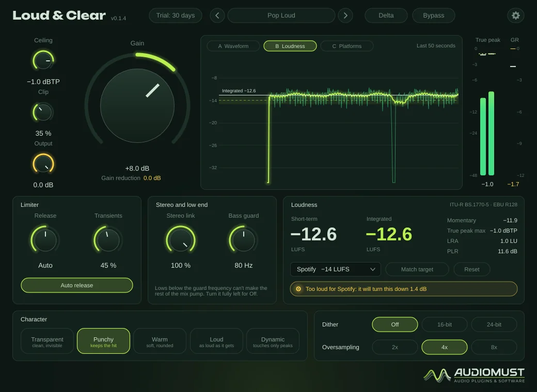Viewport: 537px width, 392px height.
Task: Click the 80 Hz bass guard value
Action: coord(244,266)
